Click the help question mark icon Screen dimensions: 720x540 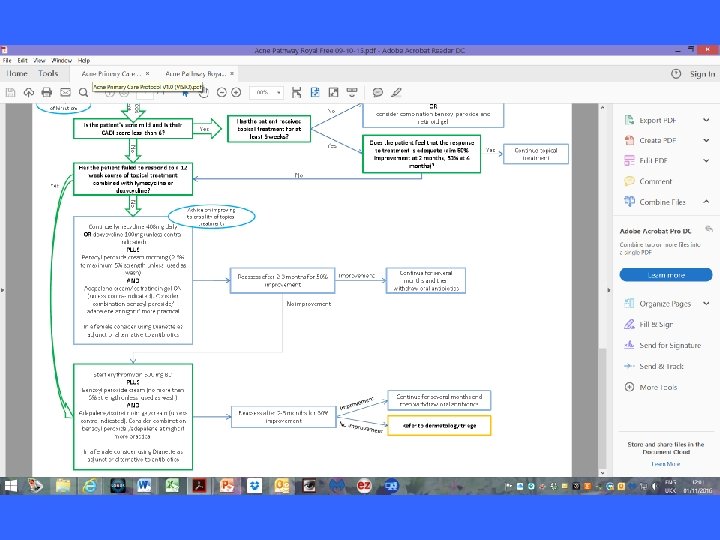tap(676, 73)
